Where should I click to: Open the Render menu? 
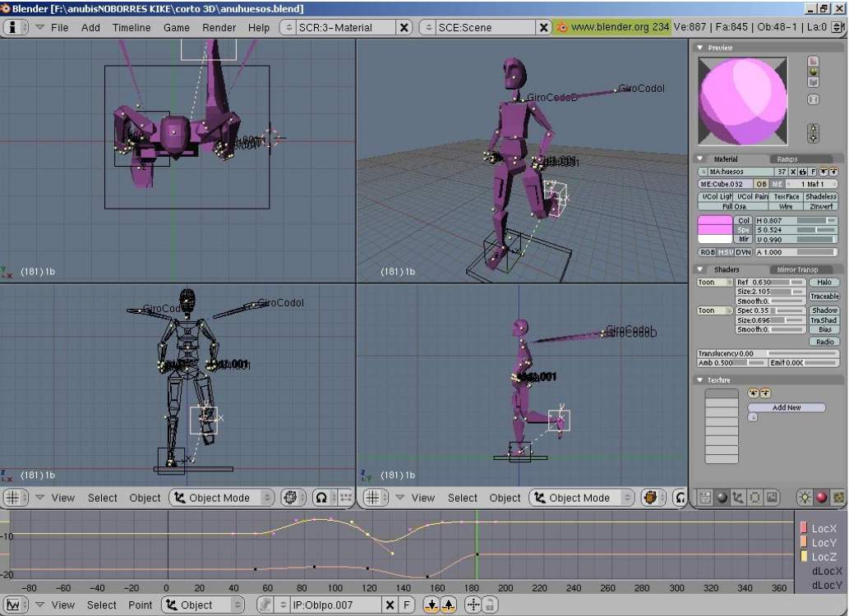(x=219, y=27)
